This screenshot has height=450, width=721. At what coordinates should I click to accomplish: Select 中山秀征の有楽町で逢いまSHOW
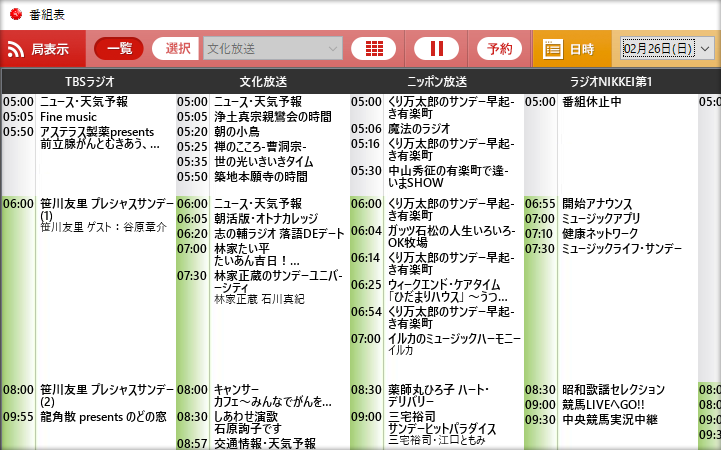(x=448, y=177)
